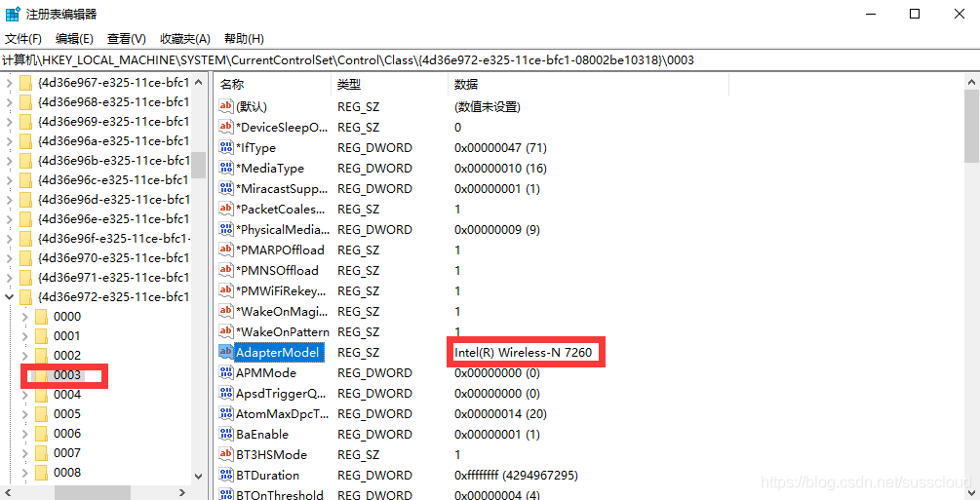Click the values pane scroll-up arrow
The height and width of the screenshot is (500, 980).
coord(972,82)
